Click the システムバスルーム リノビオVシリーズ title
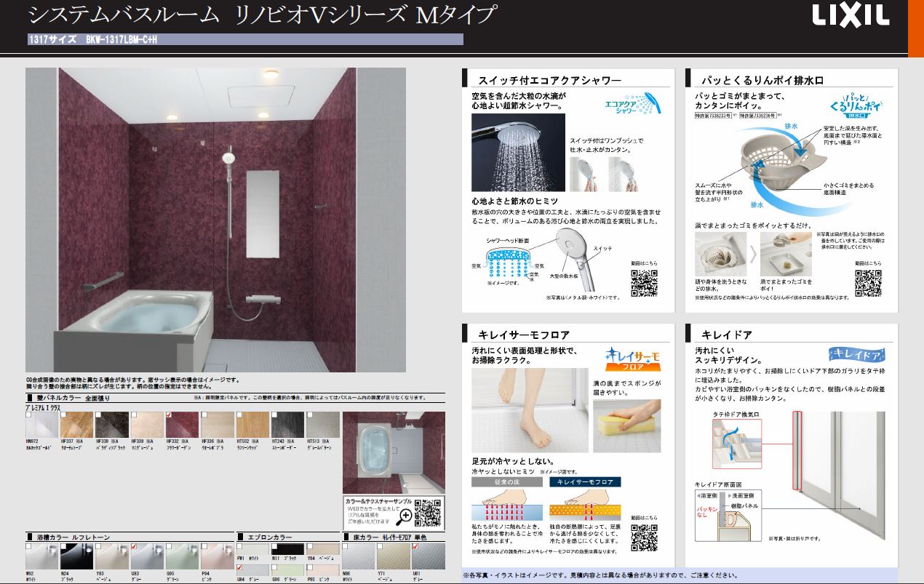924x584 pixels. [x=263, y=15]
